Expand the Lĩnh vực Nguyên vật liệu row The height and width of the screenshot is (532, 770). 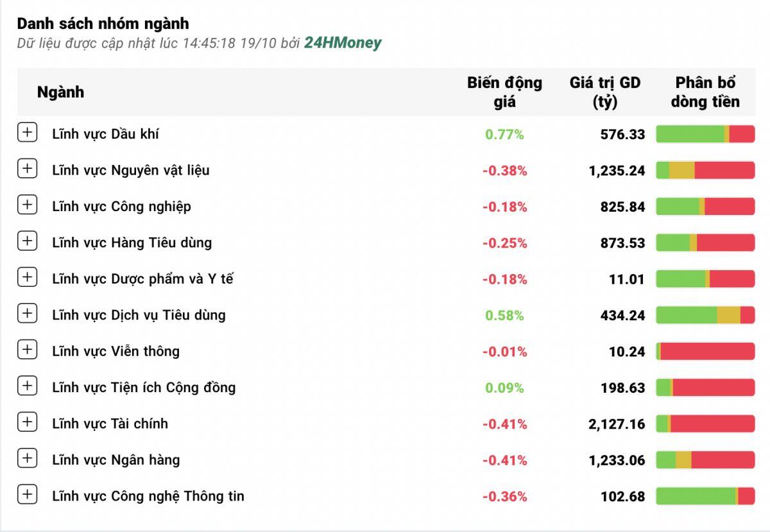coord(27,169)
